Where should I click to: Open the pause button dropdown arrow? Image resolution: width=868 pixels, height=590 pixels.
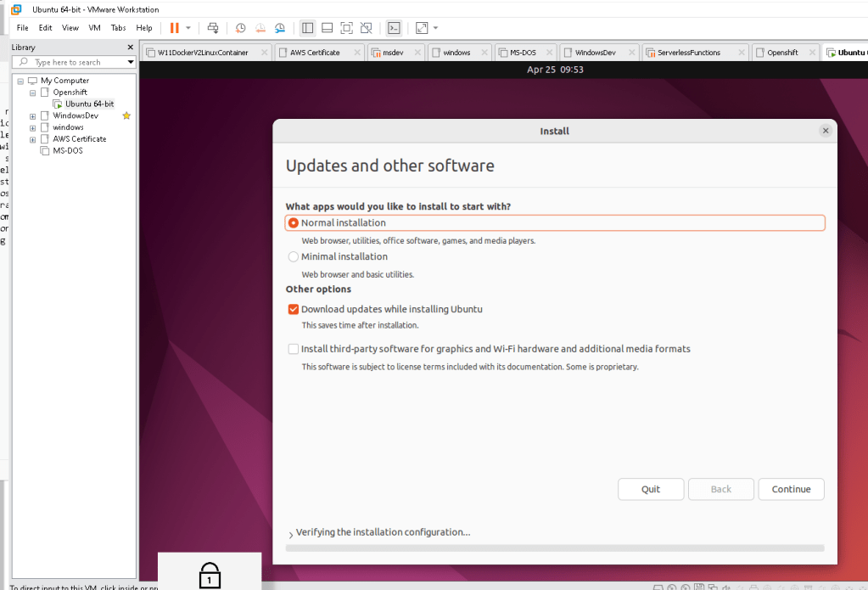coord(188,28)
